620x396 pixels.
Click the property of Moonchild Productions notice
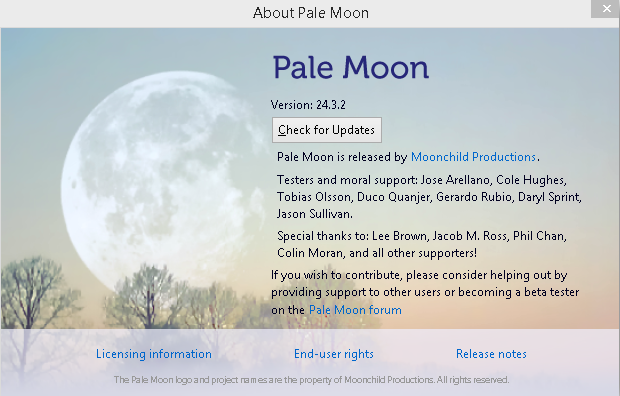click(x=311, y=380)
